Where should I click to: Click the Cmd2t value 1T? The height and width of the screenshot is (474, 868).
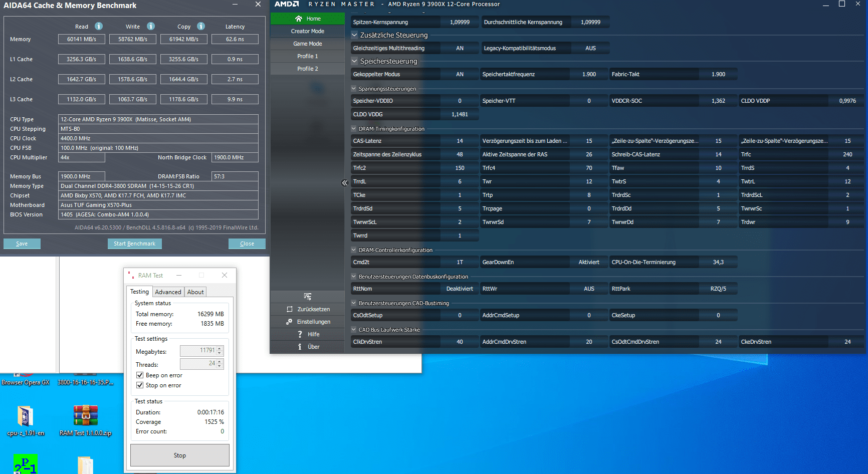(x=460, y=262)
